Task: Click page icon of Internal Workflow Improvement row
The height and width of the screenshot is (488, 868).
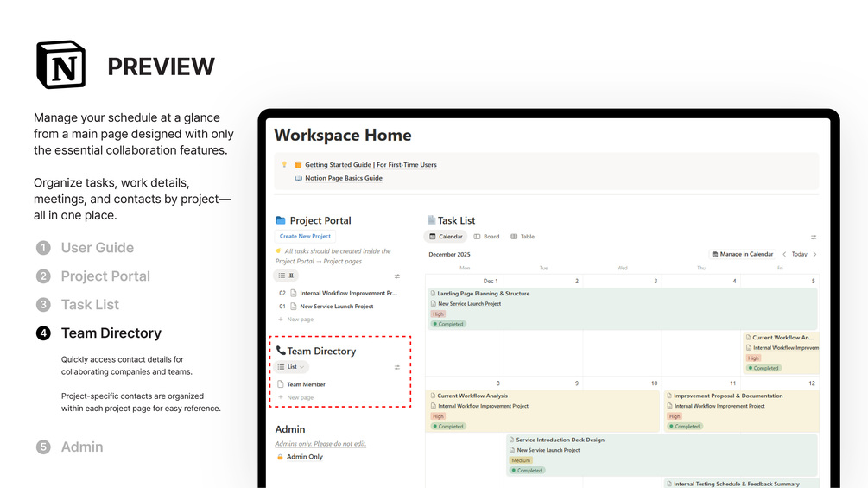Action: pyautogui.click(x=294, y=294)
